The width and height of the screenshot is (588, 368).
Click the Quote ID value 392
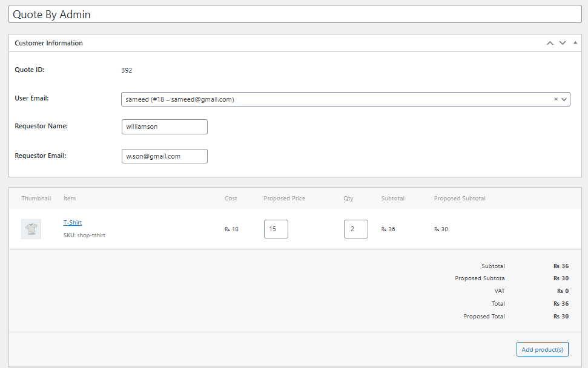127,70
